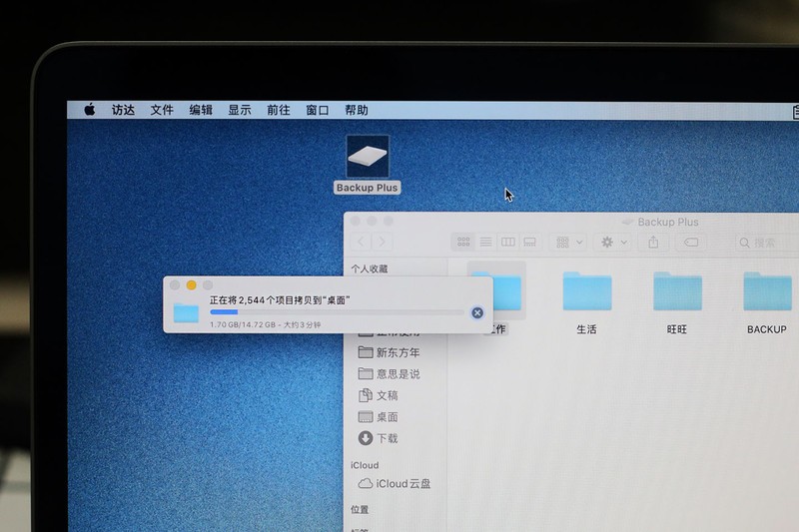
Task: Open the 文件 menu
Action: pos(162,110)
